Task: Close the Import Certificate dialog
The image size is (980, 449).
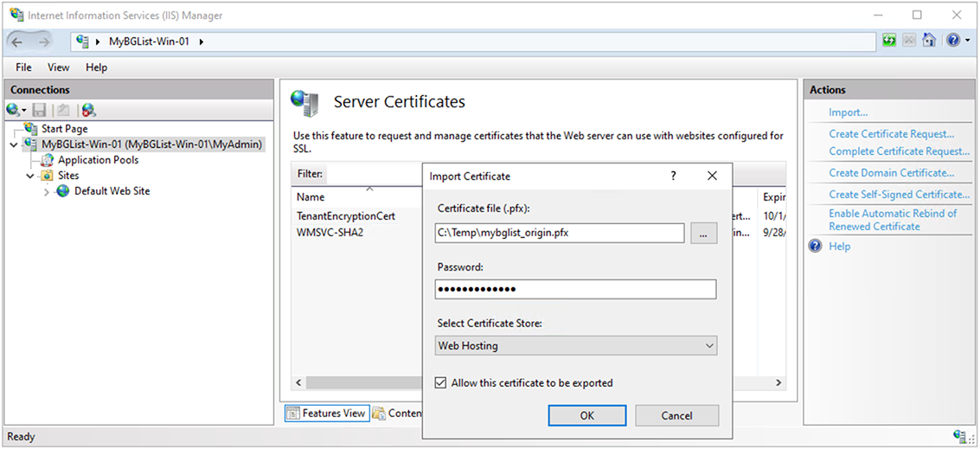Action: coord(712,176)
